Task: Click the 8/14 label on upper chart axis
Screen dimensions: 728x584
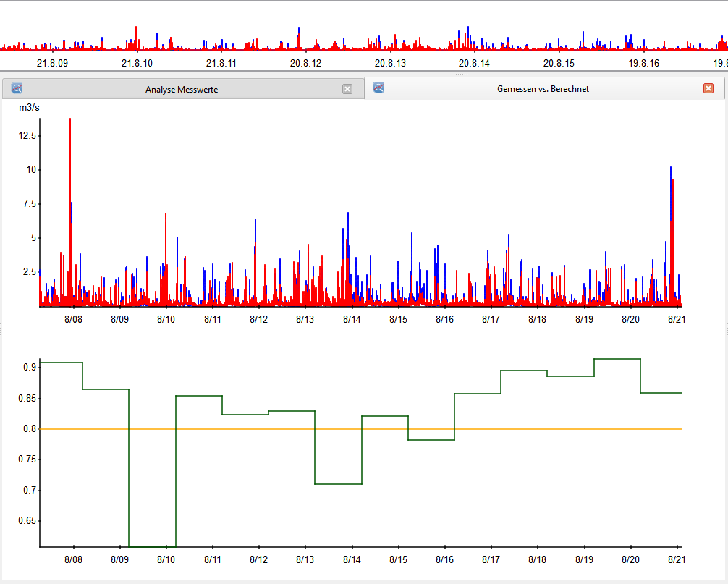Action: coord(352,319)
